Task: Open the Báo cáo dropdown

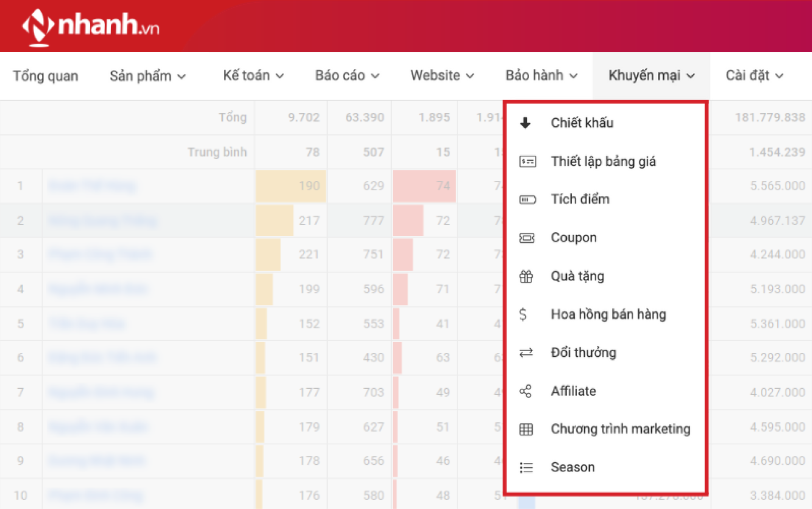Action: coord(347,76)
